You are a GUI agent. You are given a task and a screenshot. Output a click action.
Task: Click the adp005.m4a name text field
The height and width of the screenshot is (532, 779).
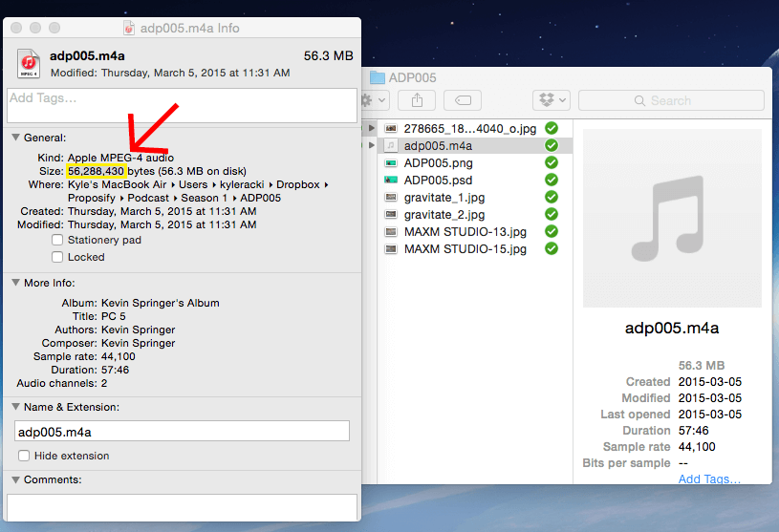click(182, 432)
